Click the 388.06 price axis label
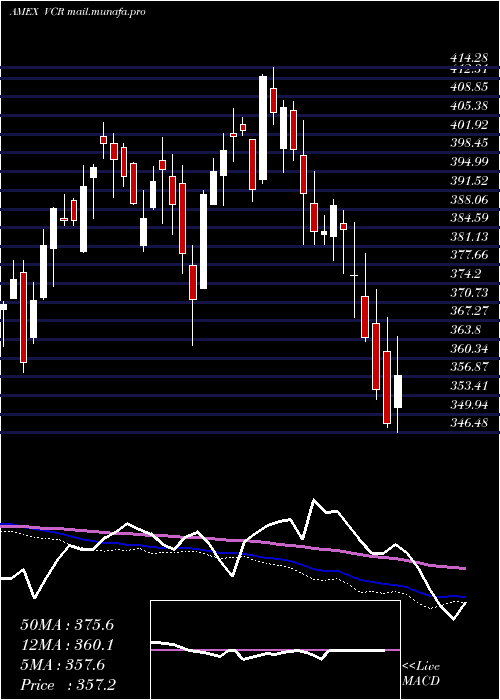 click(469, 200)
